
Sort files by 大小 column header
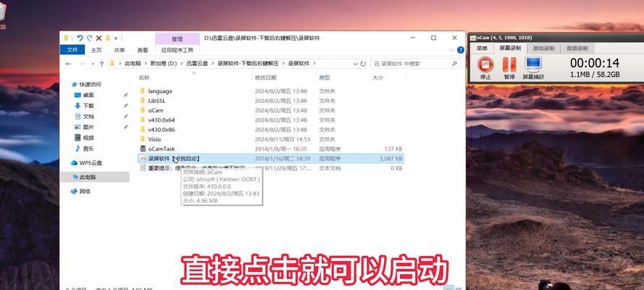(378, 78)
